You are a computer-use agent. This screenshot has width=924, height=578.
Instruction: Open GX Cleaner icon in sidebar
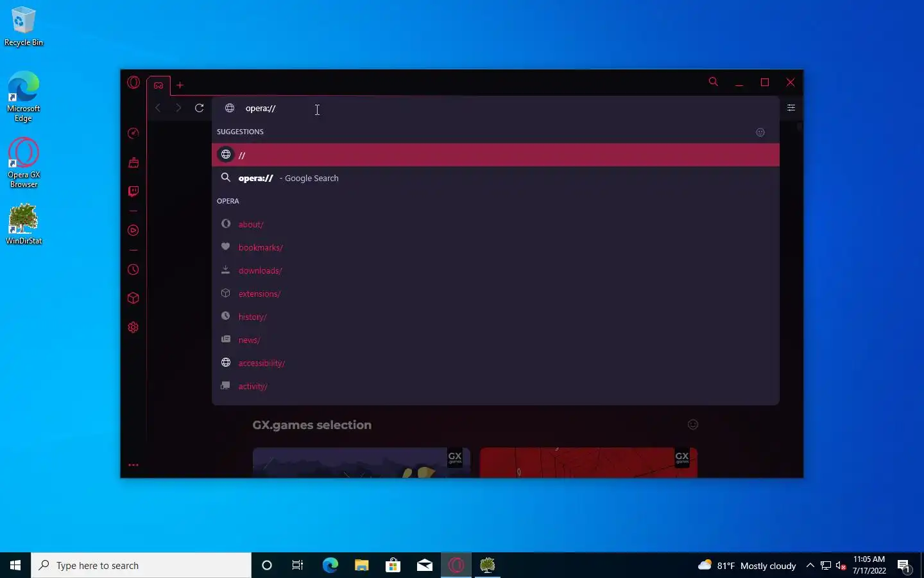click(x=133, y=162)
